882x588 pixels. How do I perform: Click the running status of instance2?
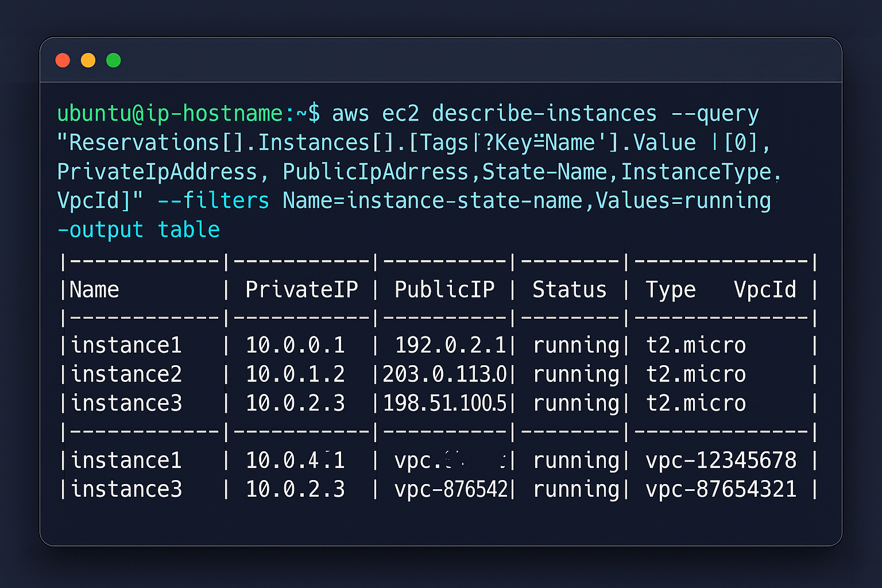tap(576, 373)
